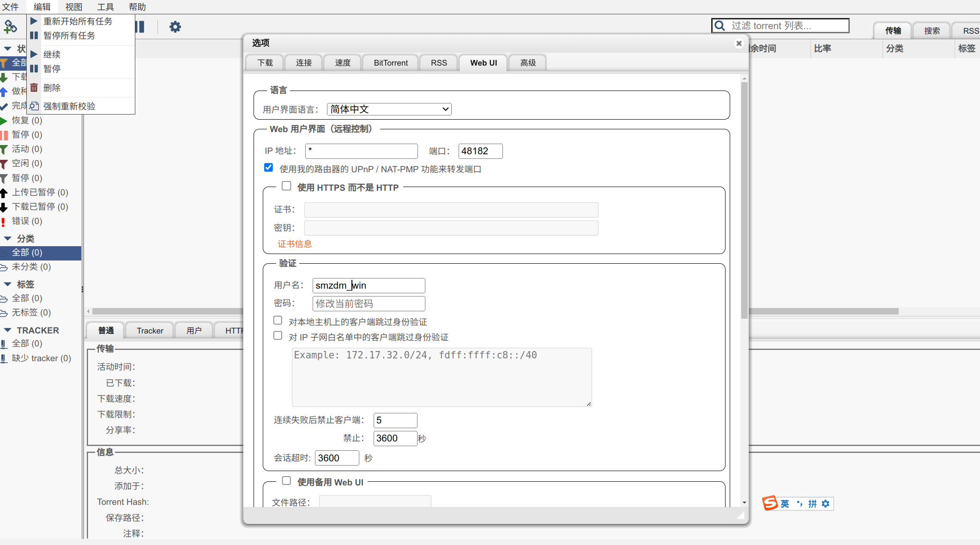This screenshot has height=545, width=980.
Task: Check the 使用备用 Web UI option
Action: 286,481
